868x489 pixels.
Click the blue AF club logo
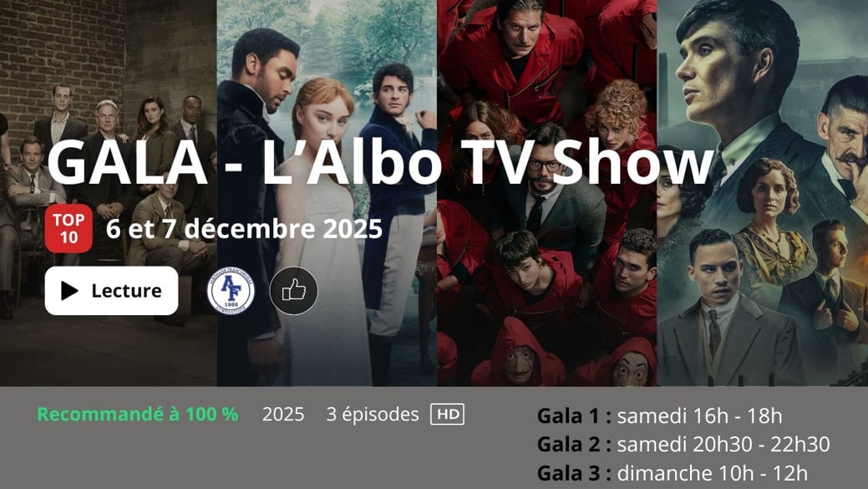231,291
